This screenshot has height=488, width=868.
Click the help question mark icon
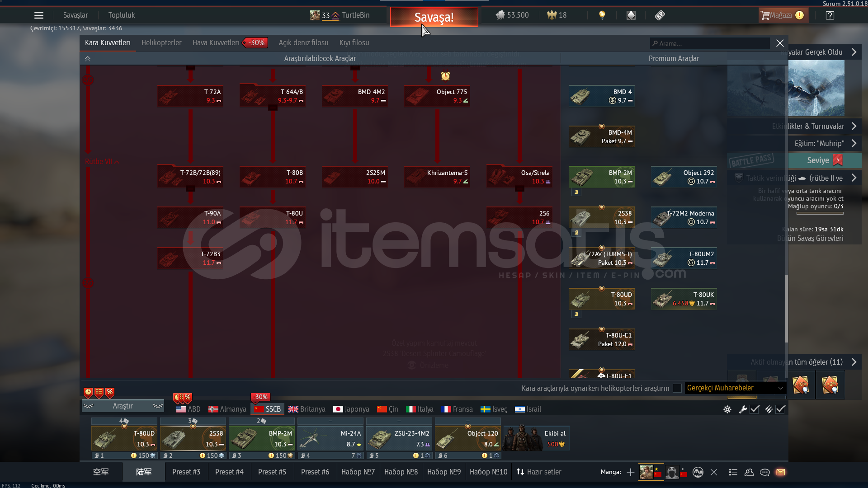830,15
